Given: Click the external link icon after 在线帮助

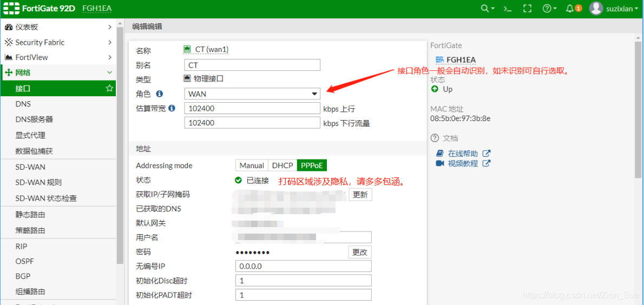Looking at the screenshot, I should [x=487, y=154].
